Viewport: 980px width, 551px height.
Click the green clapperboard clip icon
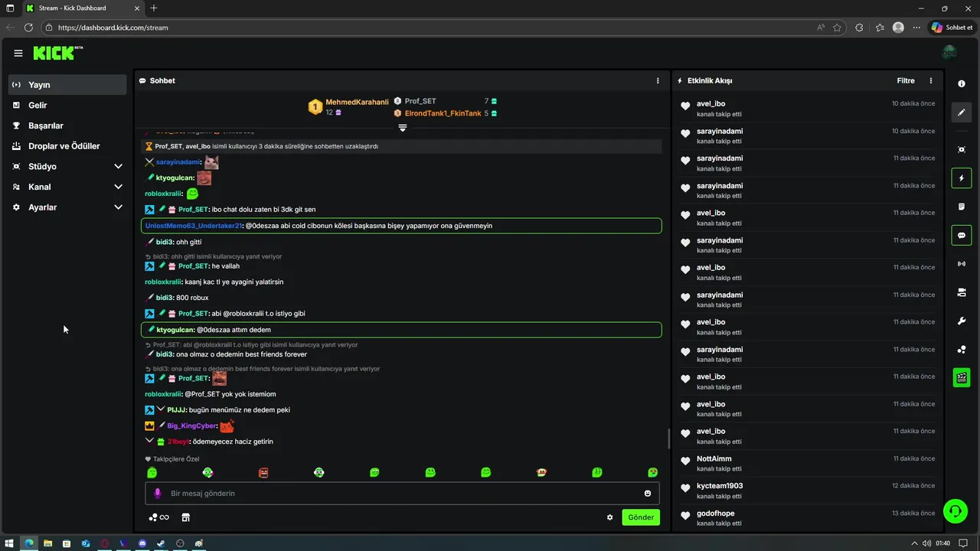coord(962,378)
